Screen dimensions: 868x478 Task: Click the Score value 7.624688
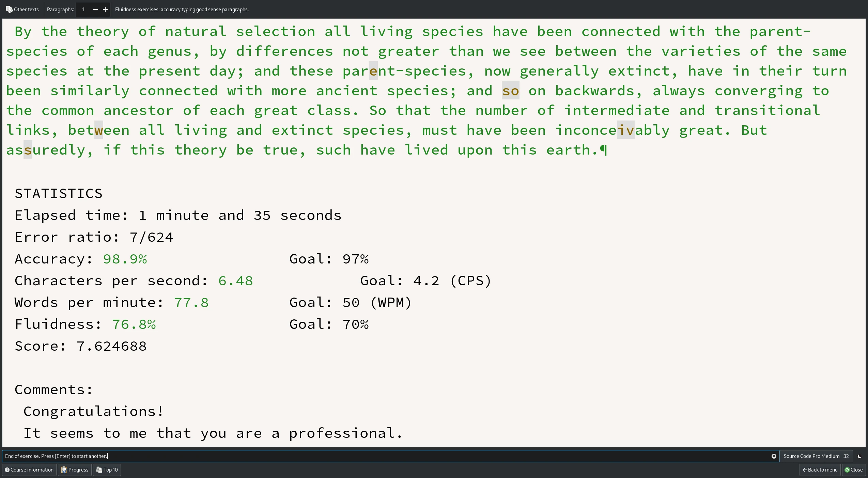point(112,346)
